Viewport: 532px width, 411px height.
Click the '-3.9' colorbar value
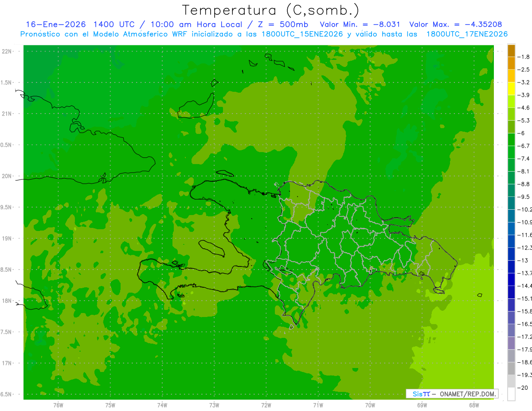point(524,95)
